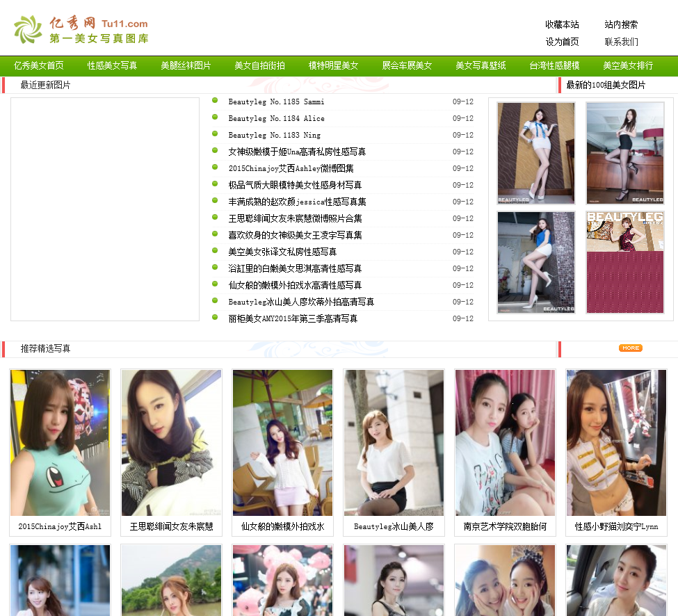Click photo of girl in teal cartoon top
This screenshot has height=616, width=678.
[x=60, y=443]
